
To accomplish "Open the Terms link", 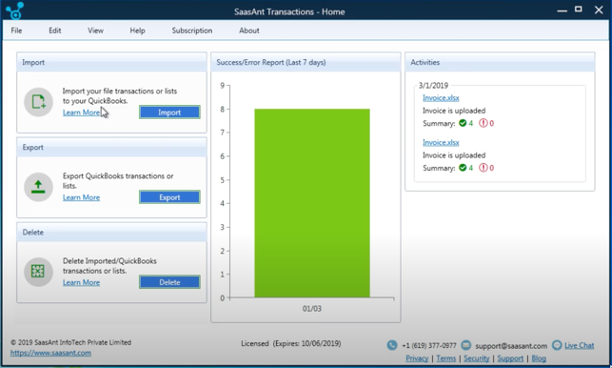I will [446, 358].
